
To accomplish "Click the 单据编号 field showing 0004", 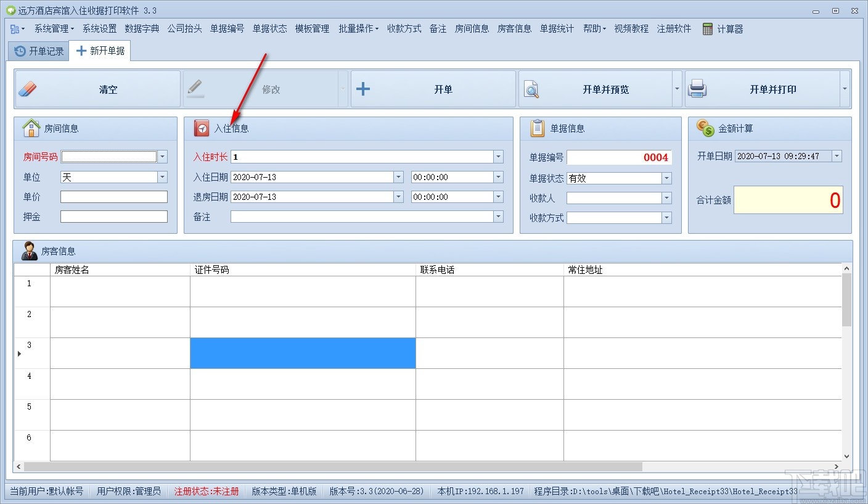I will pos(620,157).
